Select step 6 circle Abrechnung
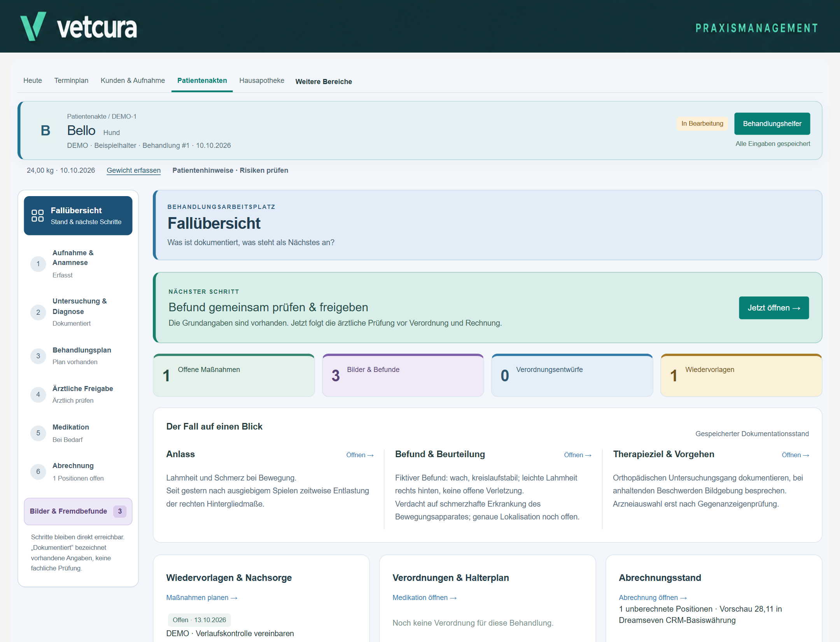The height and width of the screenshot is (642, 840). point(38,471)
